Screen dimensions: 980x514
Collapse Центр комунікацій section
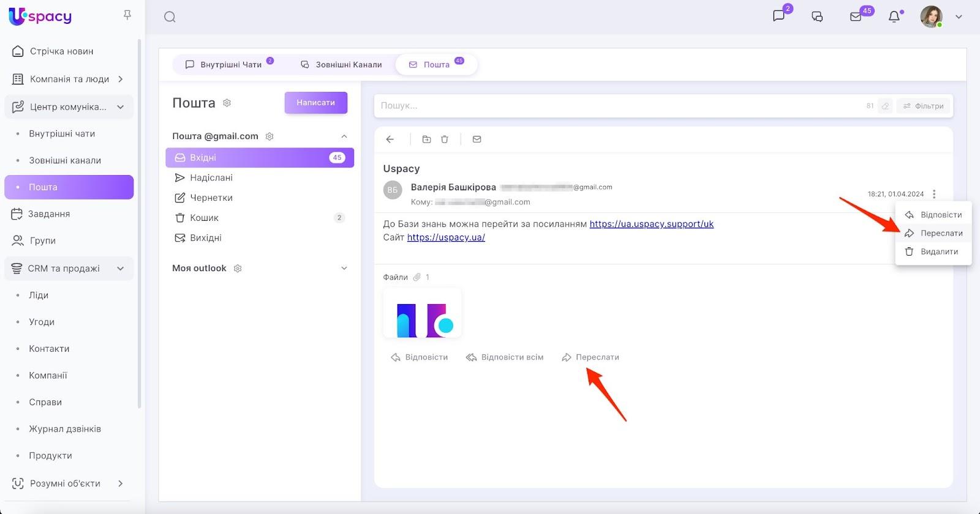[121, 107]
